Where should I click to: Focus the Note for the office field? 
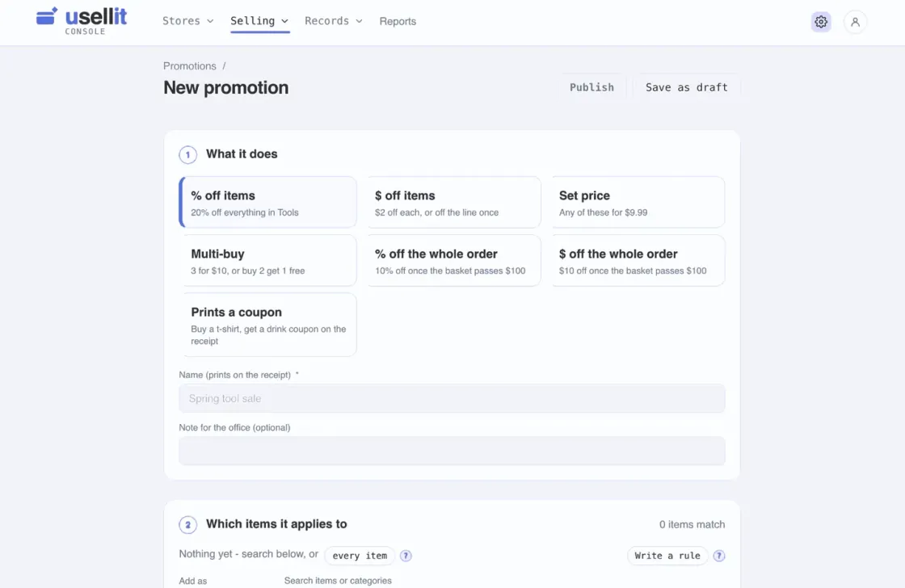[x=452, y=451]
